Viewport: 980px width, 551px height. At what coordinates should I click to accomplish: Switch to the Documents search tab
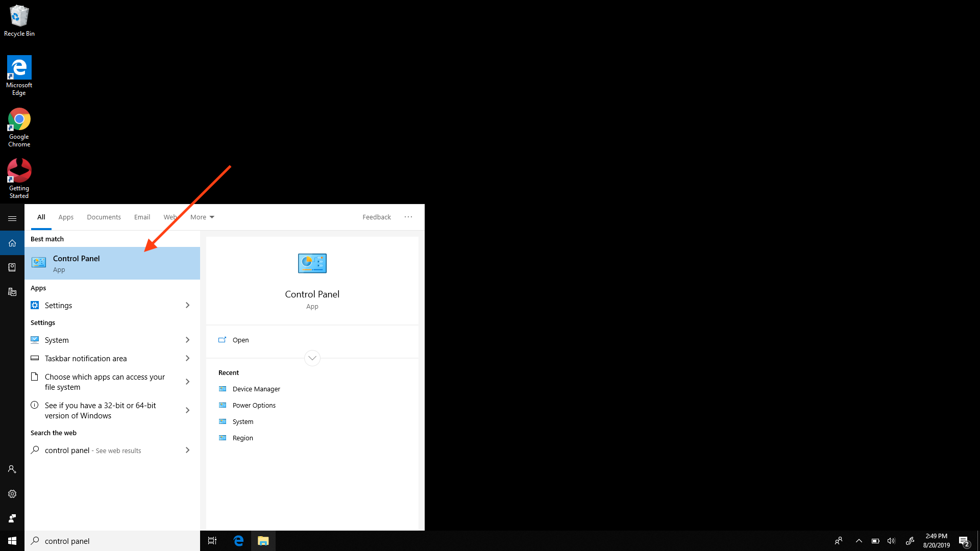(x=104, y=217)
